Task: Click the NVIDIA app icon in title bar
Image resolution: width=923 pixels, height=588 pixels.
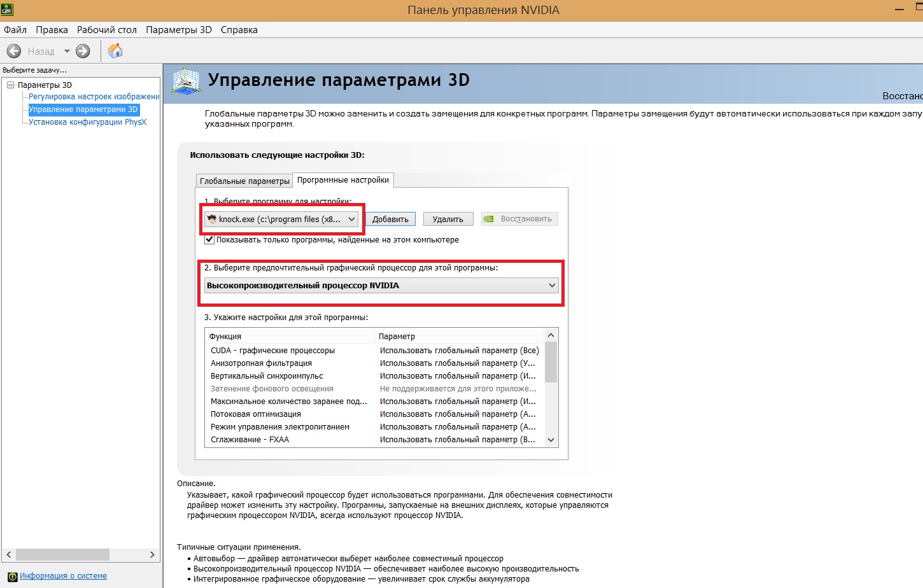Action: tap(7, 10)
